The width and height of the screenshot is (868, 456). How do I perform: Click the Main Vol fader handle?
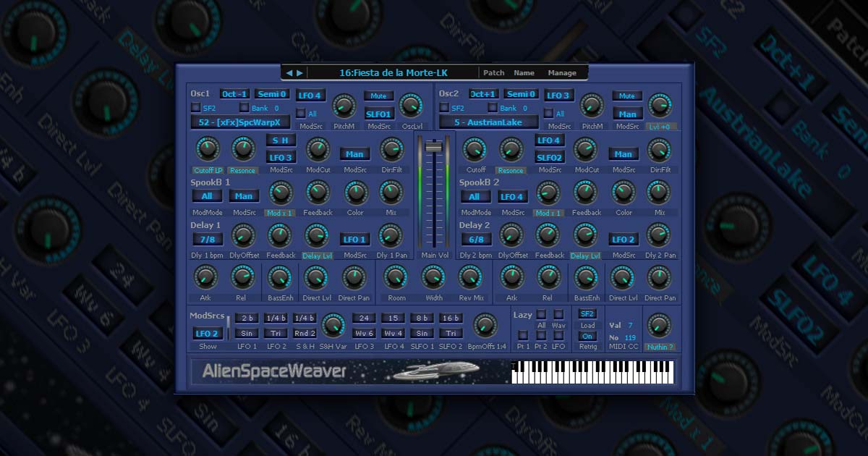coord(434,147)
